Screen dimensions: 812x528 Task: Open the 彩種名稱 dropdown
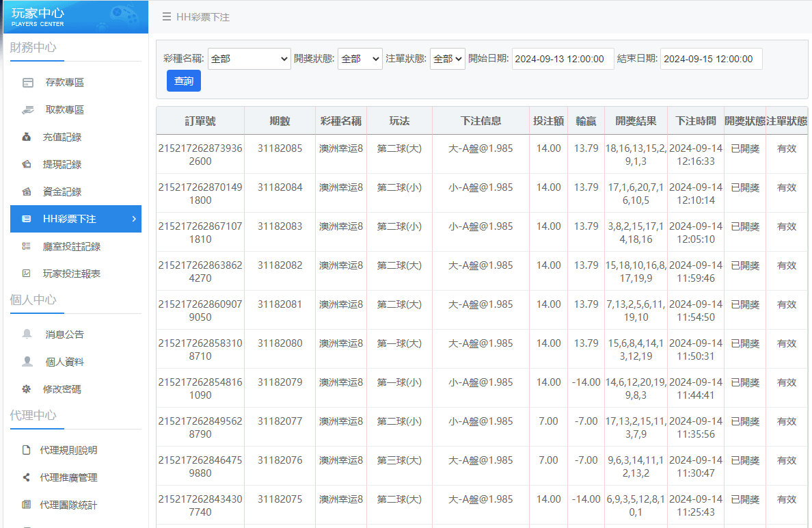pos(249,59)
